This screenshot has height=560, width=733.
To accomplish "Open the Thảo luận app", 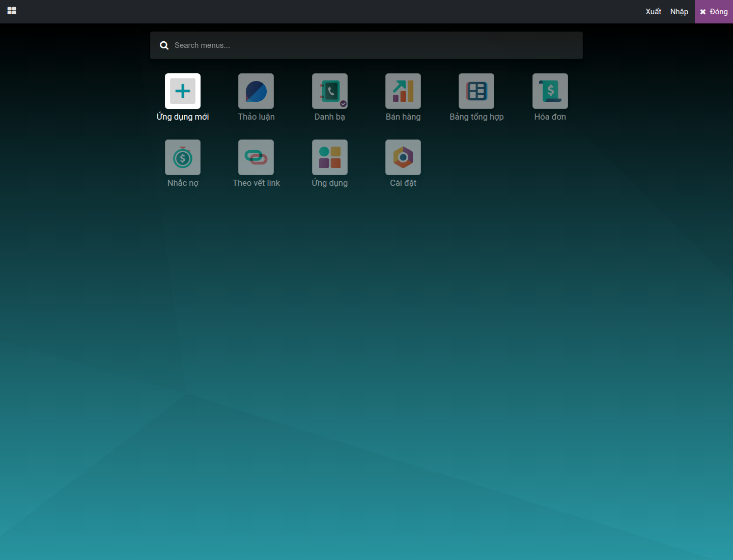I will pos(256,91).
